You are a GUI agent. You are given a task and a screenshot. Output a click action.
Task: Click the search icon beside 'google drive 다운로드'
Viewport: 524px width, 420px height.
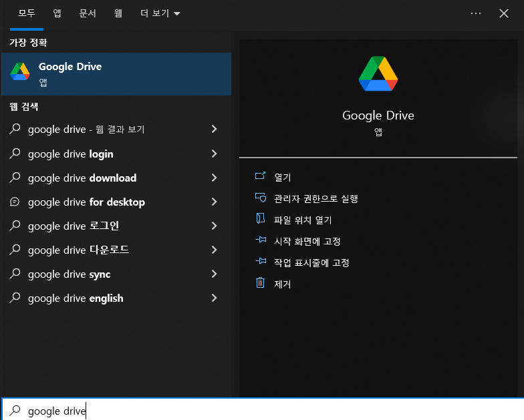15,250
